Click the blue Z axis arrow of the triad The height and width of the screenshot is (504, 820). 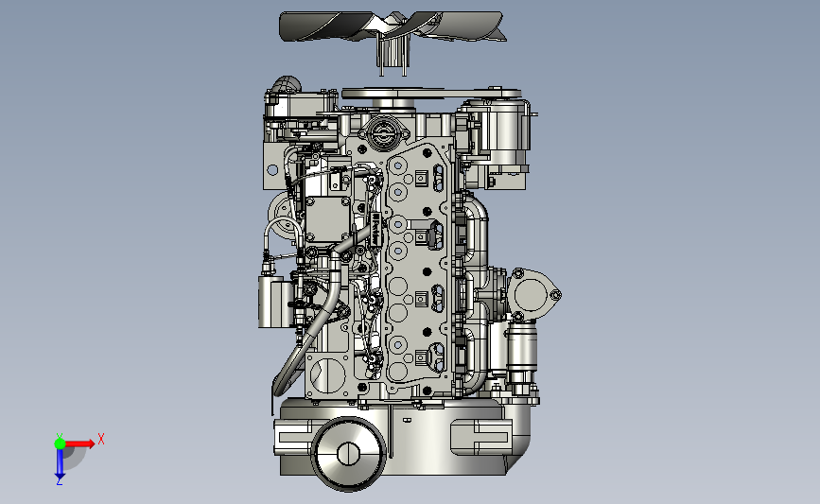tap(60, 463)
